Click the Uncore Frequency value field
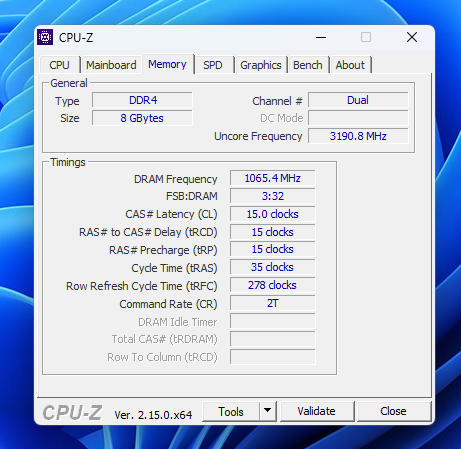Image resolution: width=461 pixels, height=449 pixels. click(x=358, y=136)
